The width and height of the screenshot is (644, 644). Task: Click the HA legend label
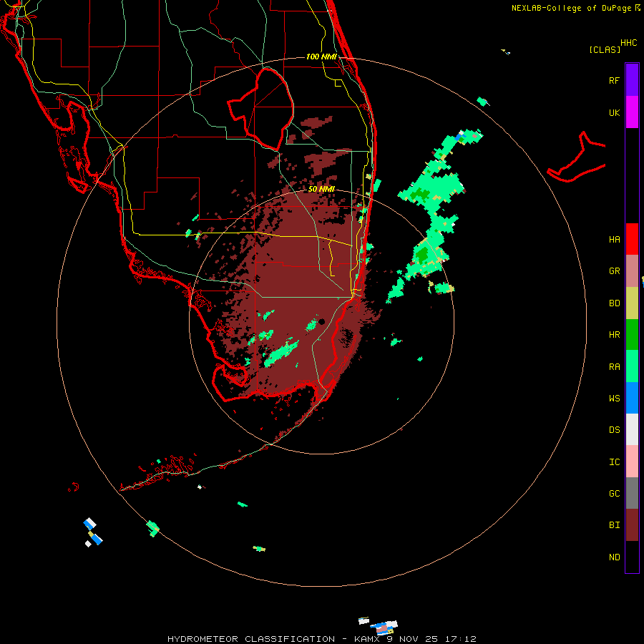click(x=614, y=240)
